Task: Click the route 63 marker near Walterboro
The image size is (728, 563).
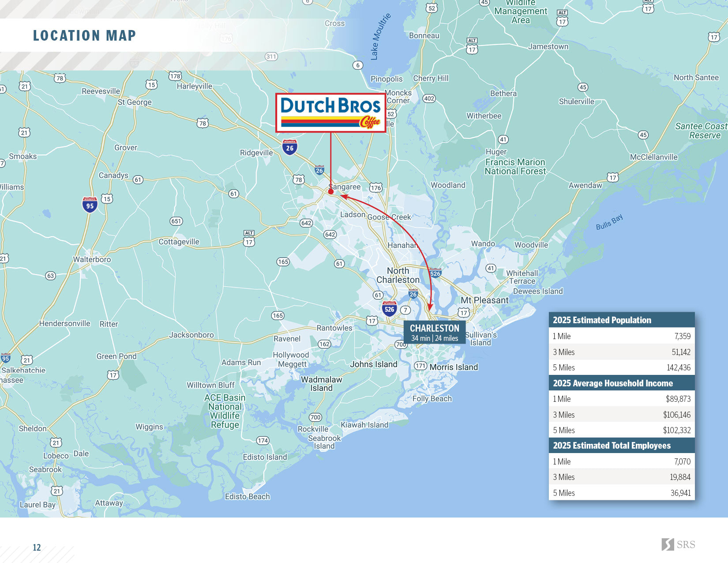Action: point(50,276)
